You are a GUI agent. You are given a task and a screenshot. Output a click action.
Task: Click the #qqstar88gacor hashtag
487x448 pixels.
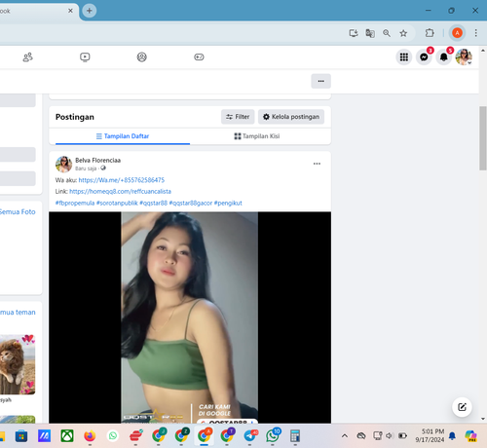[191, 204]
